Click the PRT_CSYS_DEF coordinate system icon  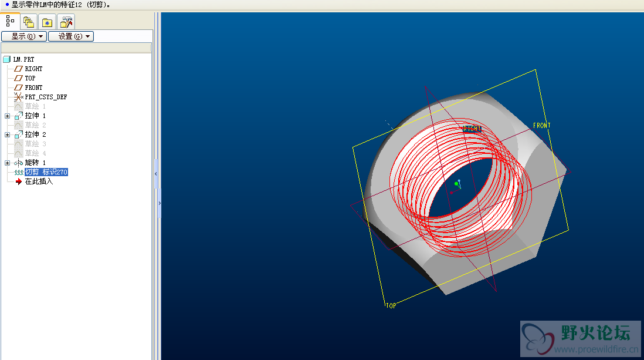(19, 97)
